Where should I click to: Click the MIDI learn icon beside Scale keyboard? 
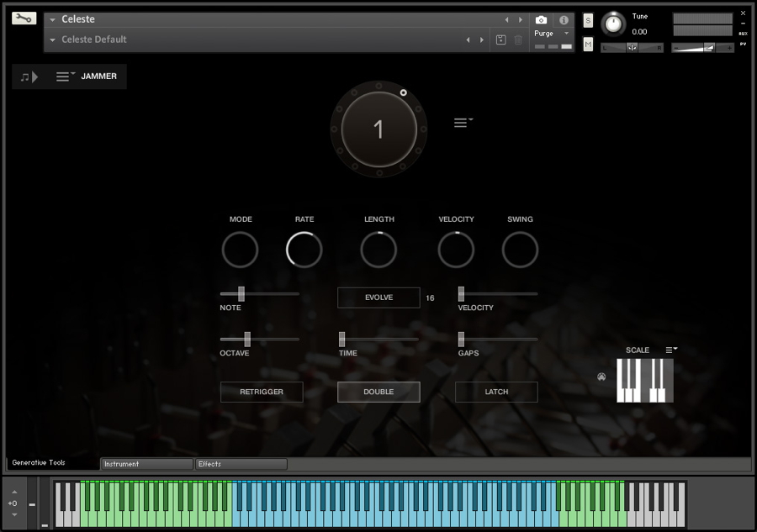[601, 377]
